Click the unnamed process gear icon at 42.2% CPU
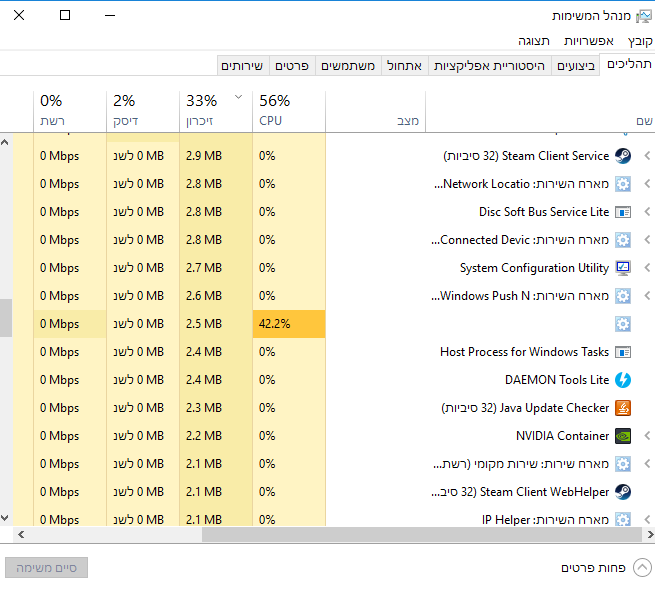 pyautogui.click(x=623, y=324)
